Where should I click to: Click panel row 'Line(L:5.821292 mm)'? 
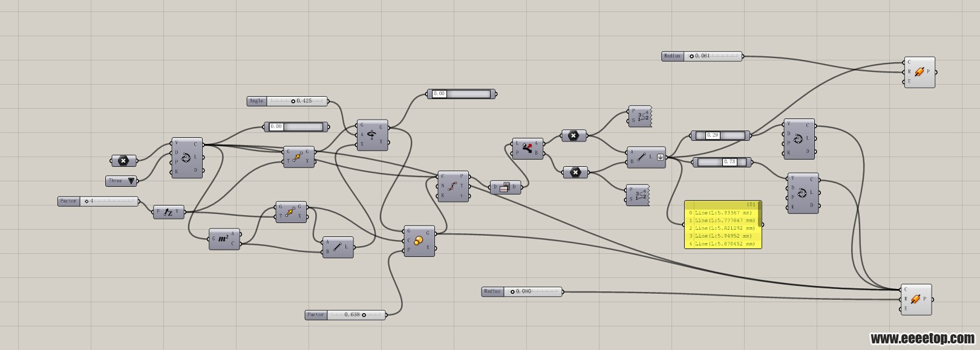point(723,228)
